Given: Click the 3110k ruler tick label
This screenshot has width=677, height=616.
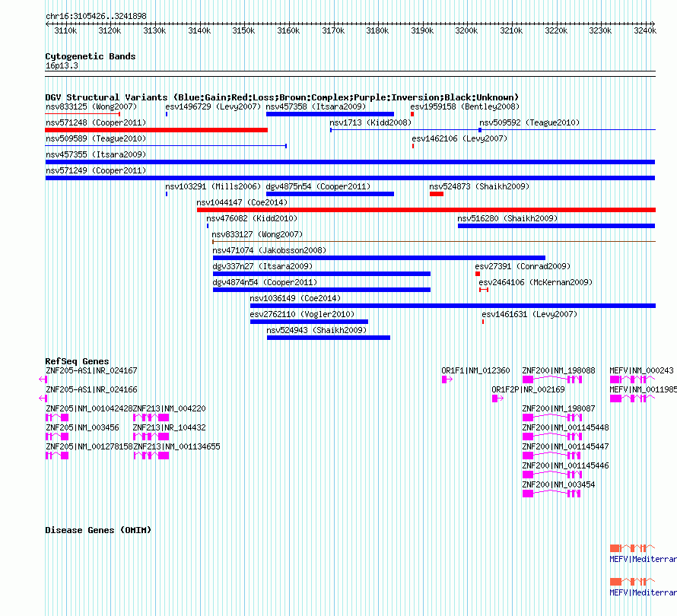Looking at the screenshot, I should point(65,30).
